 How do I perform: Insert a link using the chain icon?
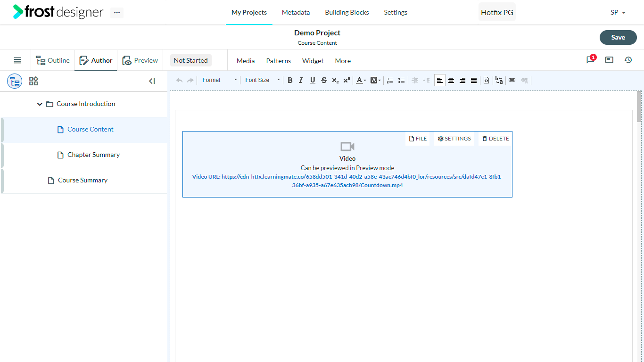coord(512,80)
